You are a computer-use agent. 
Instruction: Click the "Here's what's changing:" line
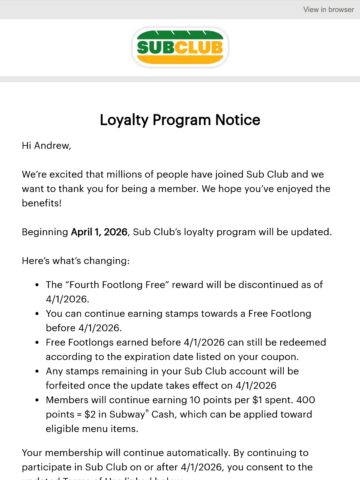click(x=76, y=261)
